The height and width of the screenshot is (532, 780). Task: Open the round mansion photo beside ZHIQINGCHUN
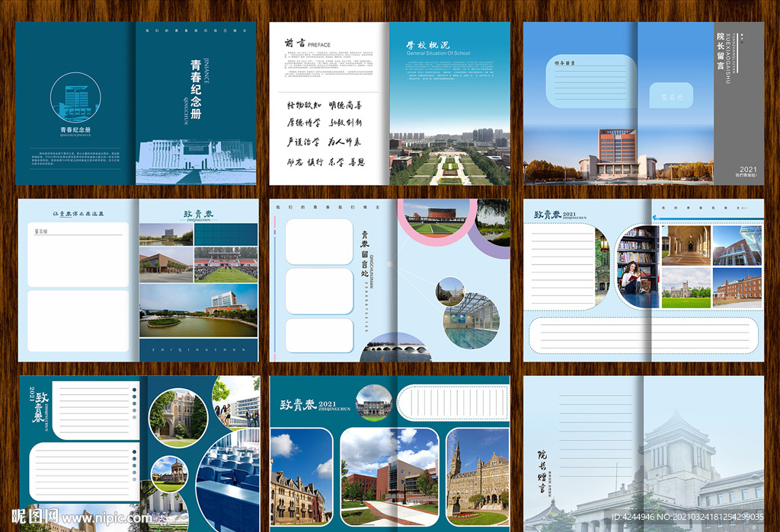[375, 402]
